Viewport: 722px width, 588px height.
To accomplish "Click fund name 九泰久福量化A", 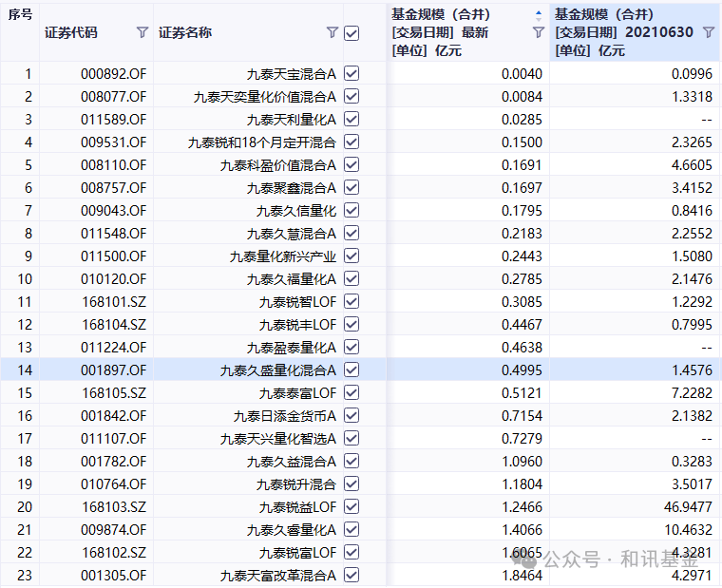I will point(292,279).
